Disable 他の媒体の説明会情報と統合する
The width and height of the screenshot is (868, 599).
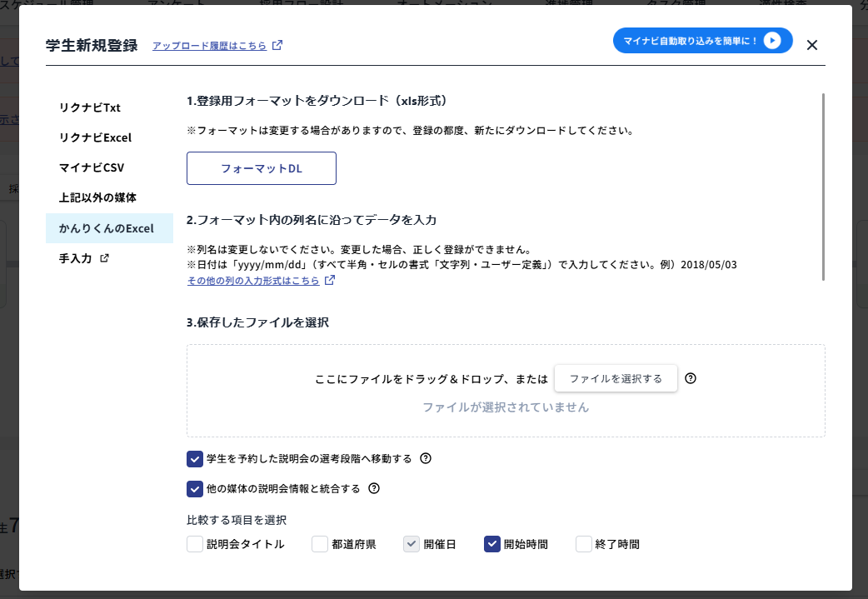[x=193, y=488]
